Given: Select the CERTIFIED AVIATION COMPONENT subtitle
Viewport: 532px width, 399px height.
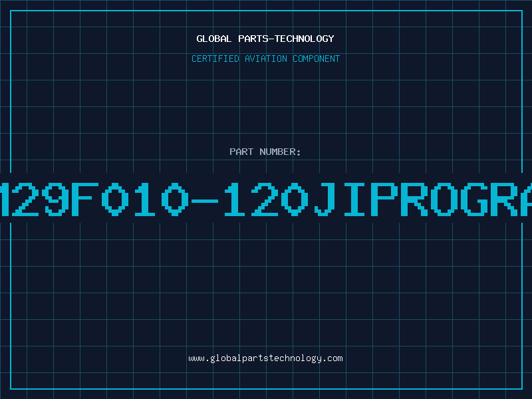Looking at the screenshot, I should pyautogui.click(x=265, y=59).
